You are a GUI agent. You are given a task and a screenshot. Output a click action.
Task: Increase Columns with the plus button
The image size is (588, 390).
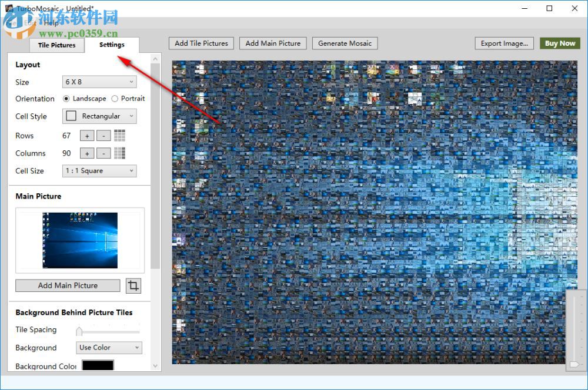pos(87,153)
